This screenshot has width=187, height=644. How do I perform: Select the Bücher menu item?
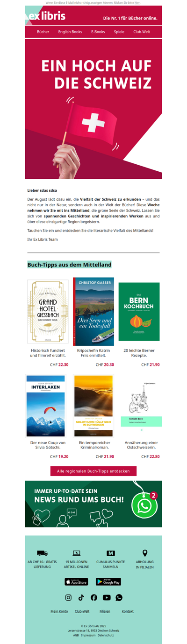[x=43, y=32]
